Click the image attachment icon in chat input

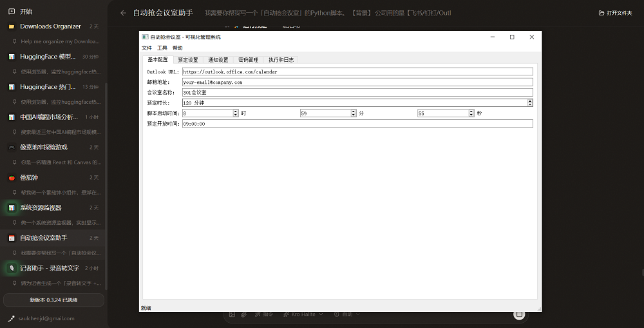tap(232, 314)
